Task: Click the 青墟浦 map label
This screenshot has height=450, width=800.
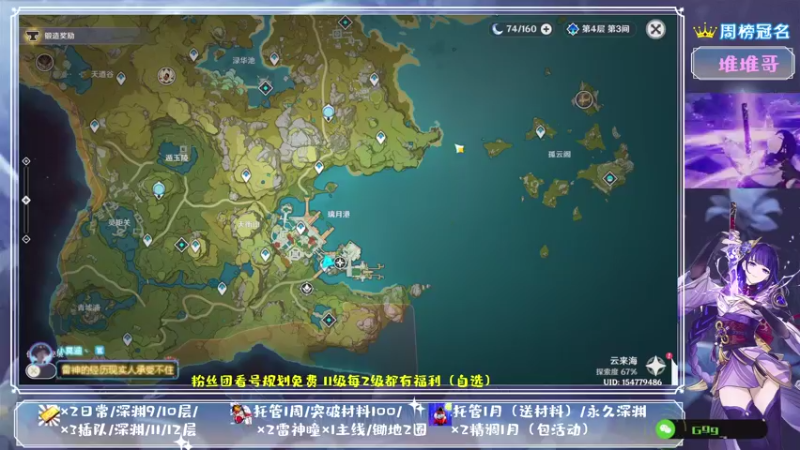Action: pos(89,308)
